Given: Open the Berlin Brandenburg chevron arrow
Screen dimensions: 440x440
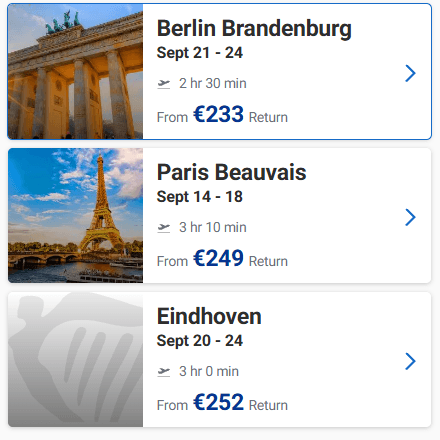Looking at the screenshot, I should [410, 73].
